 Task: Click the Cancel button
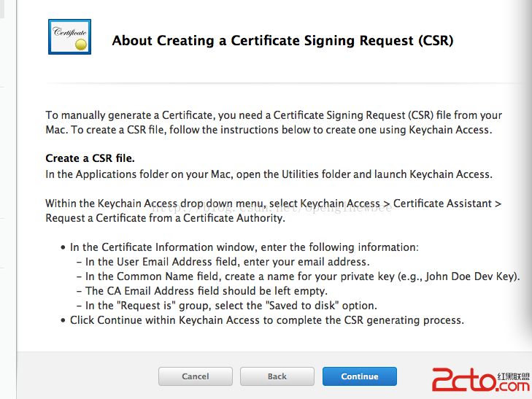tap(195, 376)
